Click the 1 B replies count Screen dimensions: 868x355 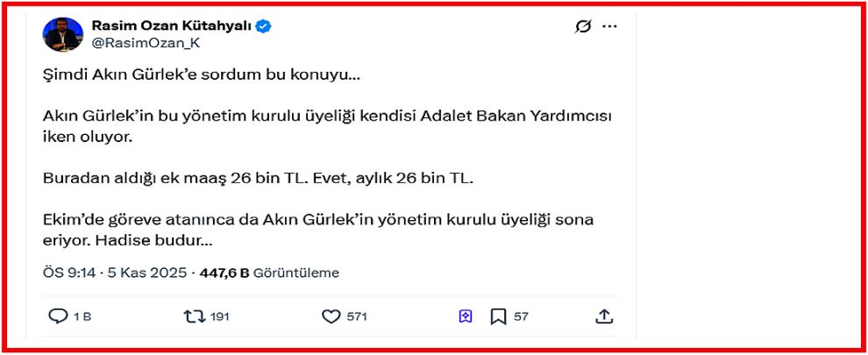coord(82,316)
